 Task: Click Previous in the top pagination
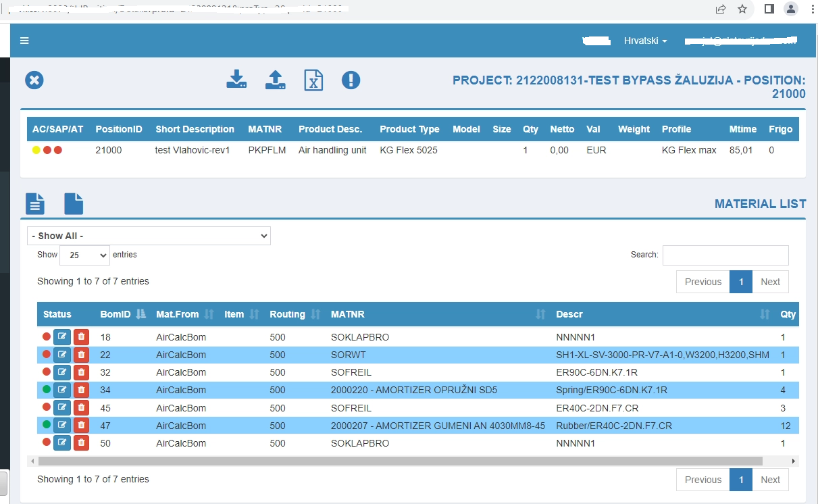tap(703, 282)
